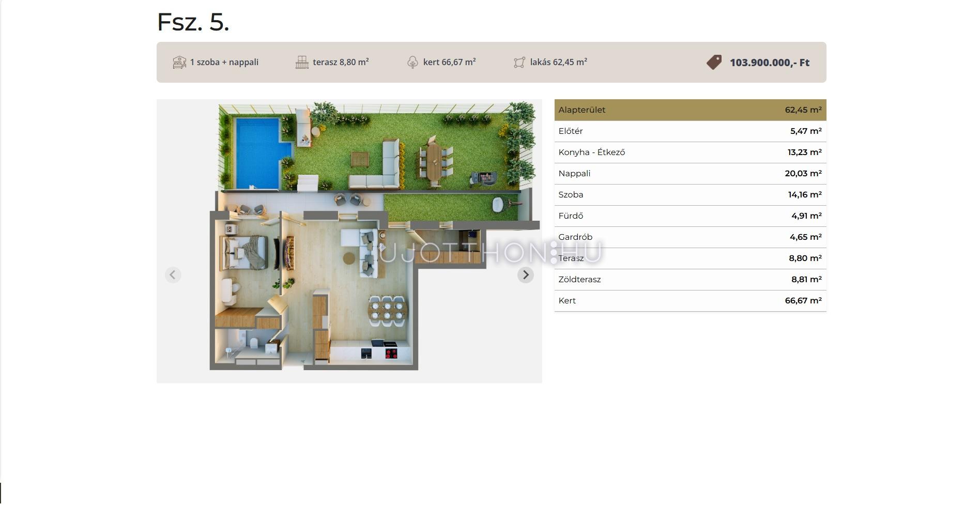Click the '1 szoba + nappali' label

pos(224,63)
